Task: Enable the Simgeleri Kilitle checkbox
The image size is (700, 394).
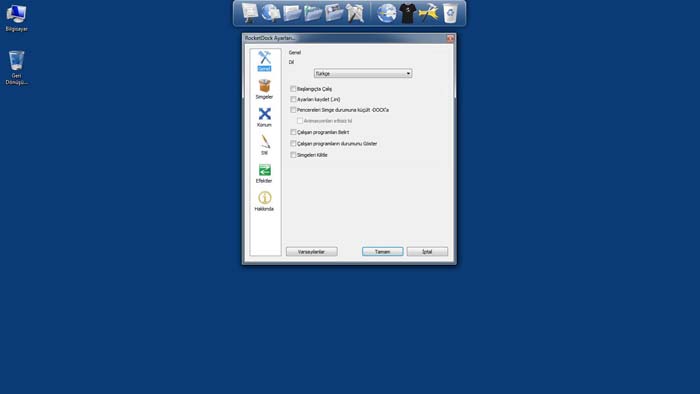Action: click(293, 155)
